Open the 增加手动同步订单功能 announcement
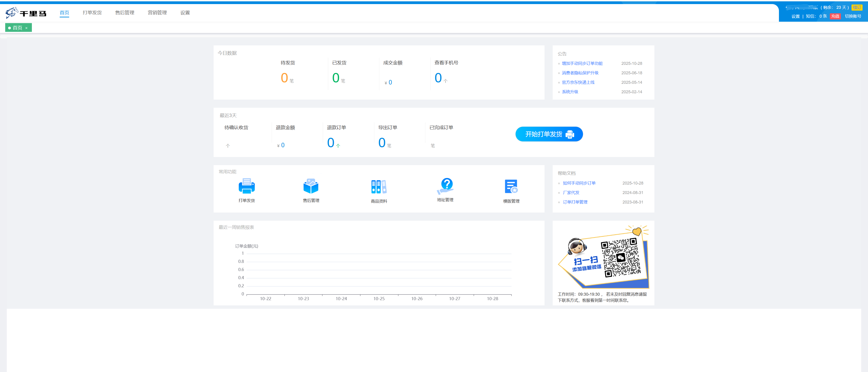This screenshot has height=372, width=868. (x=582, y=63)
